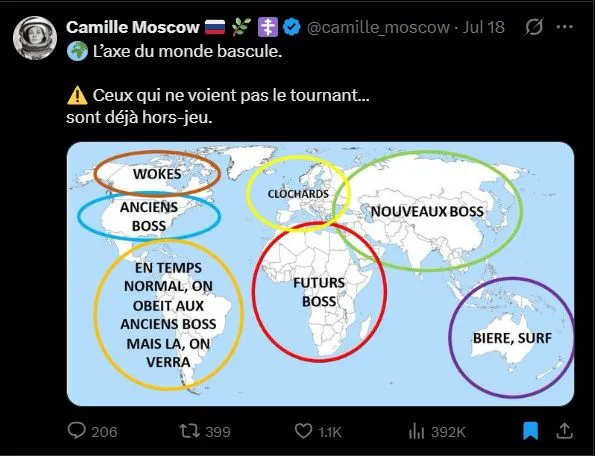Viewport: 595px width, 456px height.
Task: Click the repost arrows icon
Action: 189,431
